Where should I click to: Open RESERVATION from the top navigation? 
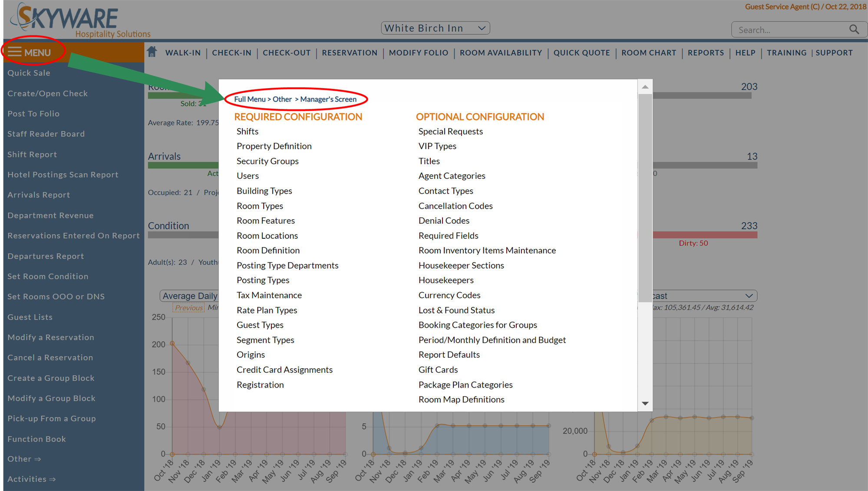[350, 53]
